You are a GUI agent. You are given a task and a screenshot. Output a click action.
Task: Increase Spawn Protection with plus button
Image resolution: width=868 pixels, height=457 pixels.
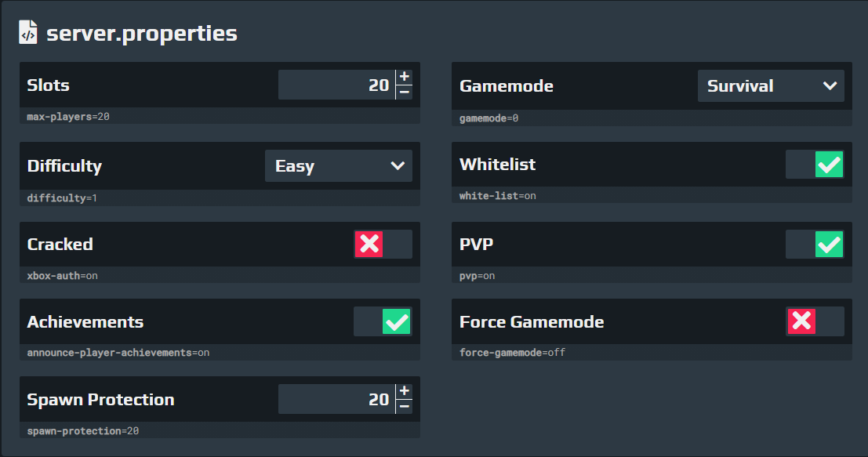pyautogui.click(x=405, y=391)
